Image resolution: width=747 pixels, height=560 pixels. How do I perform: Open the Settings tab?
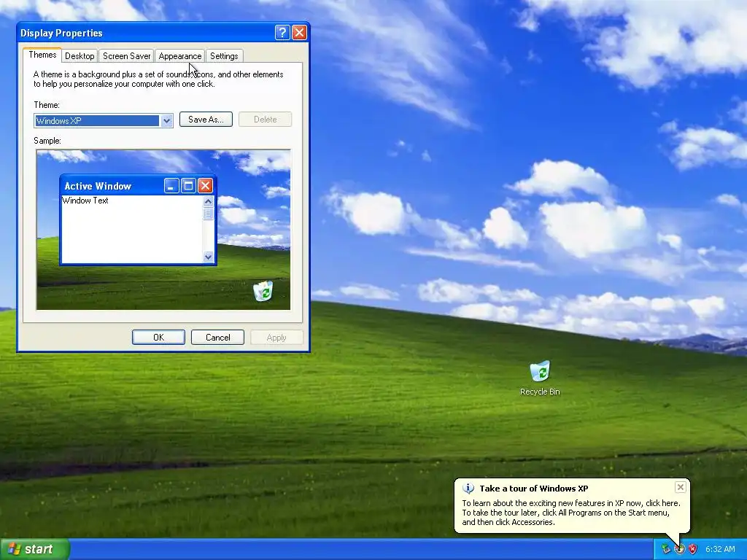tap(224, 55)
